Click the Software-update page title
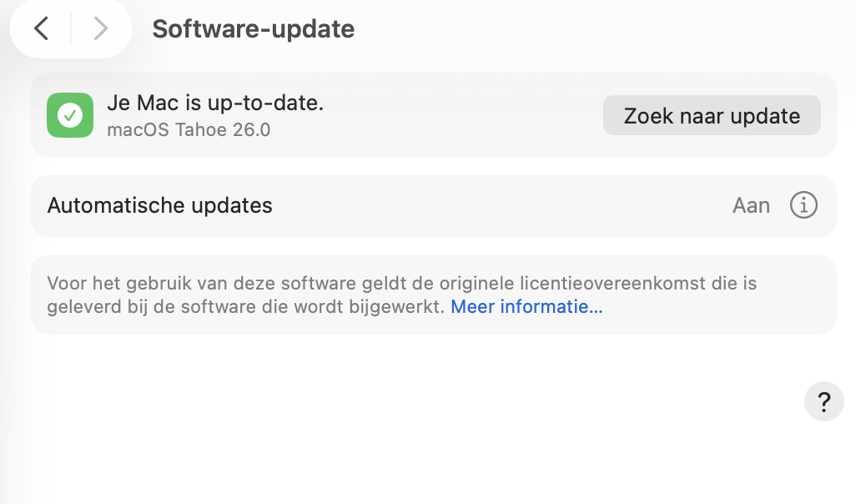856x504 pixels. click(x=253, y=28)
